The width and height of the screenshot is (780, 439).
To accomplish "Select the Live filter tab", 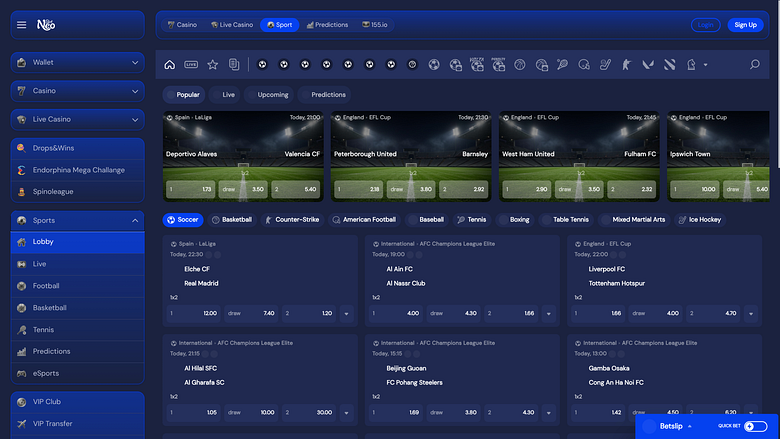I will (x=224, y=94).
